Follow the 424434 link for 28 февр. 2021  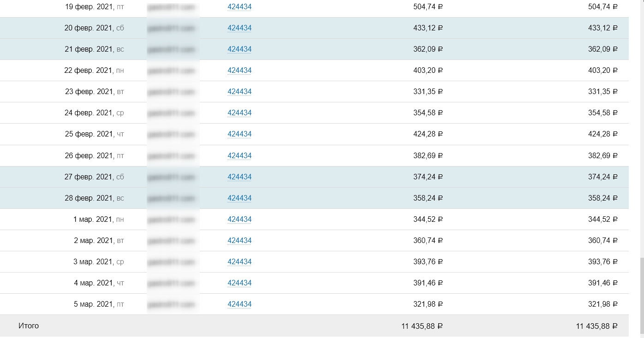(x=239, y=198)
